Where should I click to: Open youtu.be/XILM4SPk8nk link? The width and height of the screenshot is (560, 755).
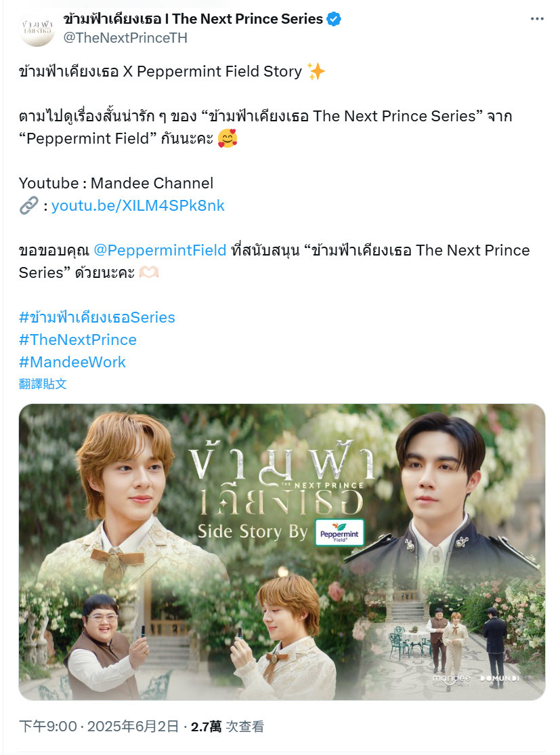pyautogui.click(x=138, y=205)
